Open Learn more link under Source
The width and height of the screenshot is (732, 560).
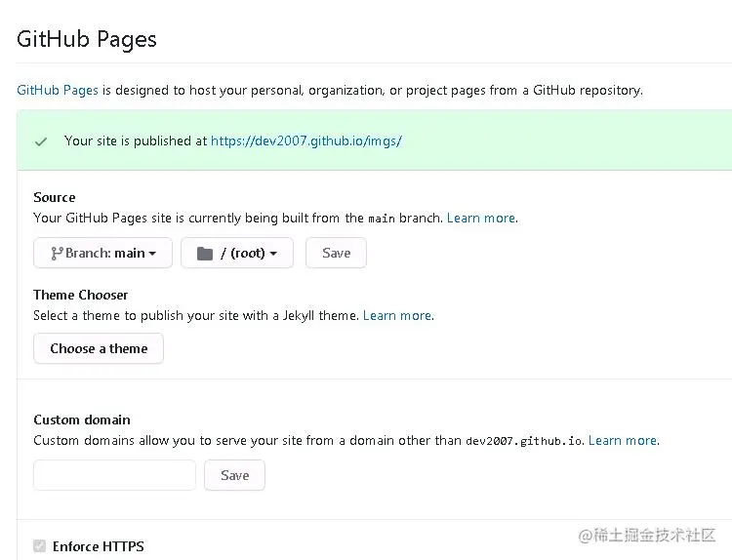click(x=481, y=218)
